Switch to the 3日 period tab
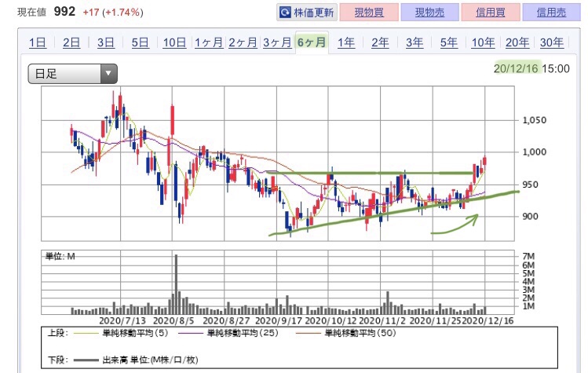 click(106, 43)
